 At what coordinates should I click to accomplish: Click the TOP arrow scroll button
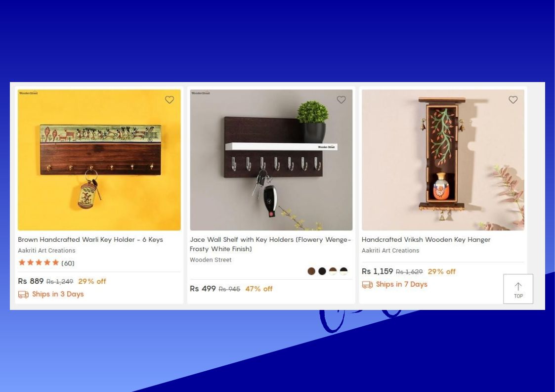coord(518,289)
